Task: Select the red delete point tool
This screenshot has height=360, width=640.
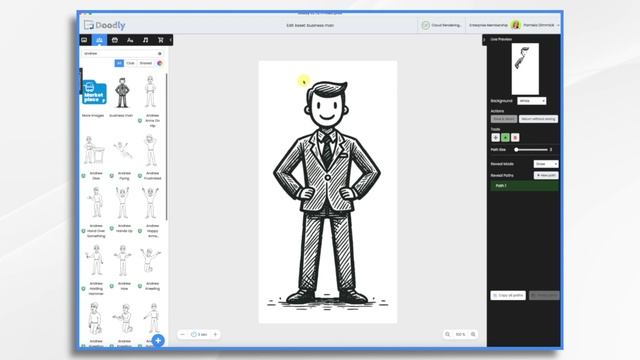Action: [515, 138]
